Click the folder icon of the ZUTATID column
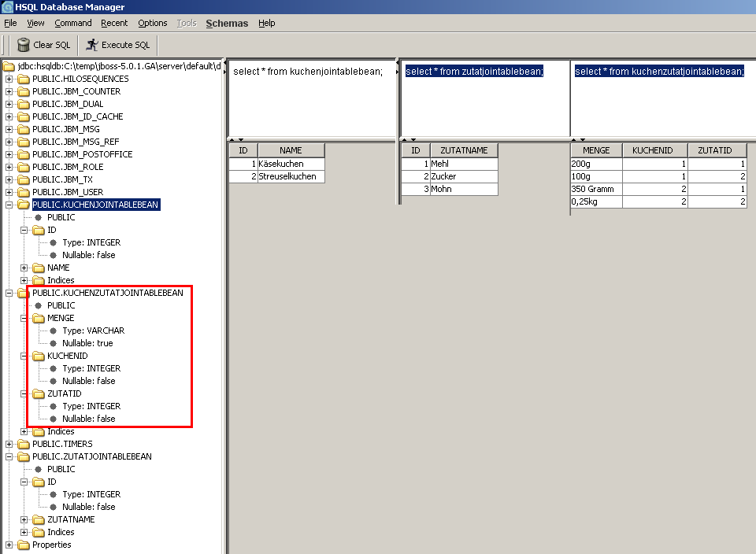The width and height of the screenshot is (756, 554). point(39,394)
